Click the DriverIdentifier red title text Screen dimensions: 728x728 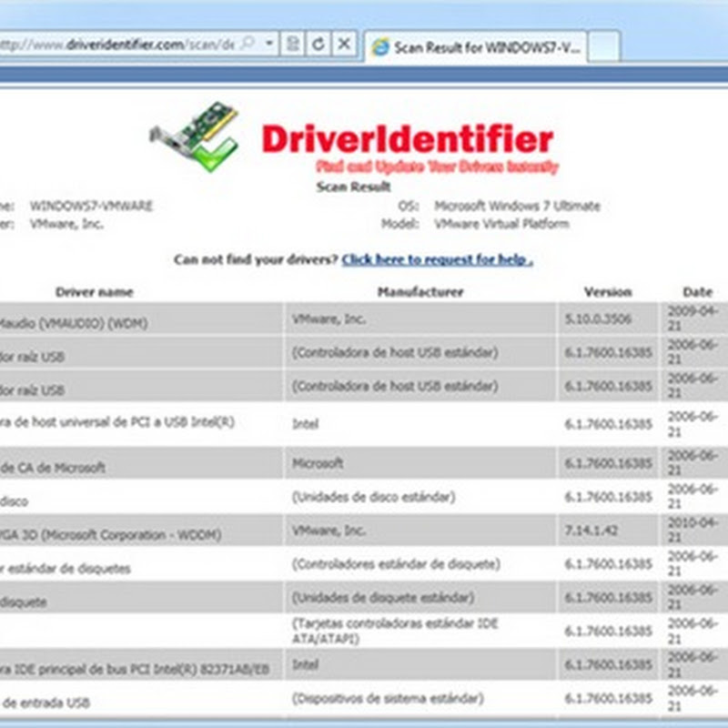[x=408, y=139]
